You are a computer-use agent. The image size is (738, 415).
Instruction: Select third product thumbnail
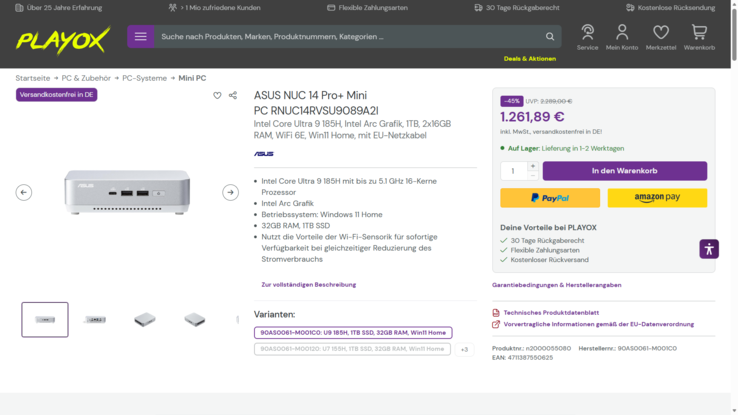coord(145,320)
